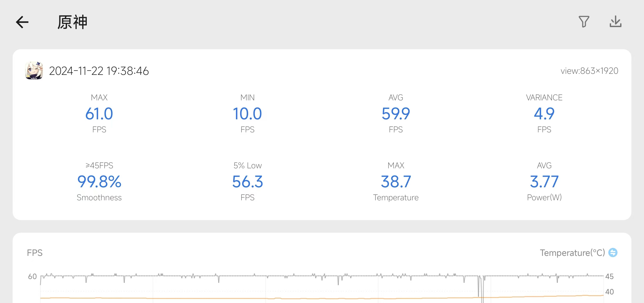Tap the 99.8% Smoothness stat
This screenshot has height=303, width=644.
[x=99, y=182]
